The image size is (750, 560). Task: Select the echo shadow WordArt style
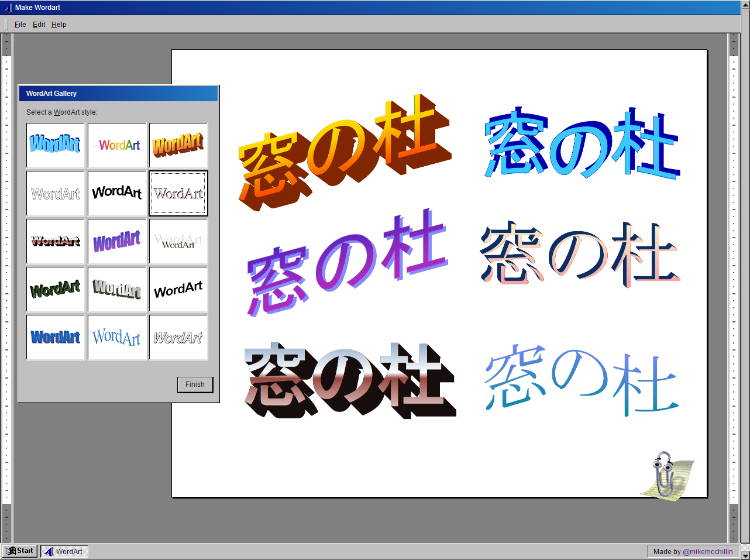tap(178, 241)
